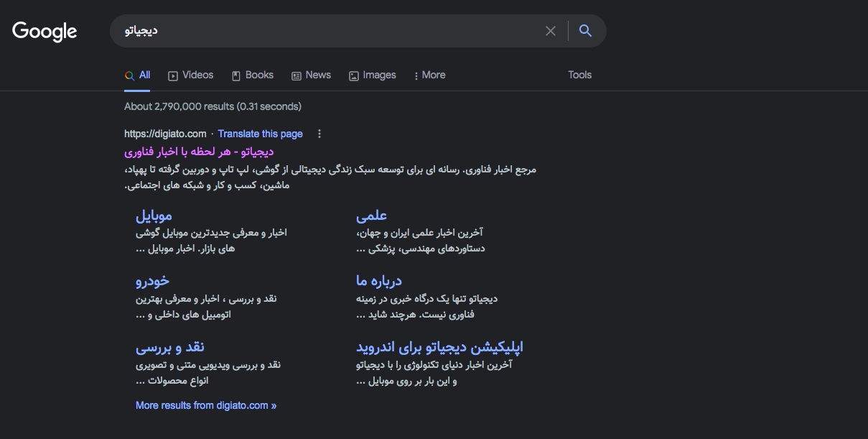Click the results count text About 2,790,000 results

tap(213, 106)
